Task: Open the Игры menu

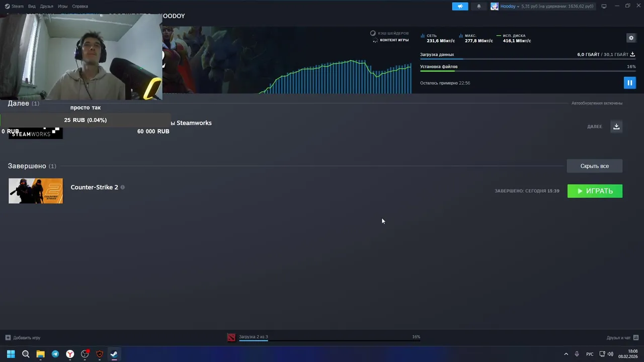Action: point(62,6)
